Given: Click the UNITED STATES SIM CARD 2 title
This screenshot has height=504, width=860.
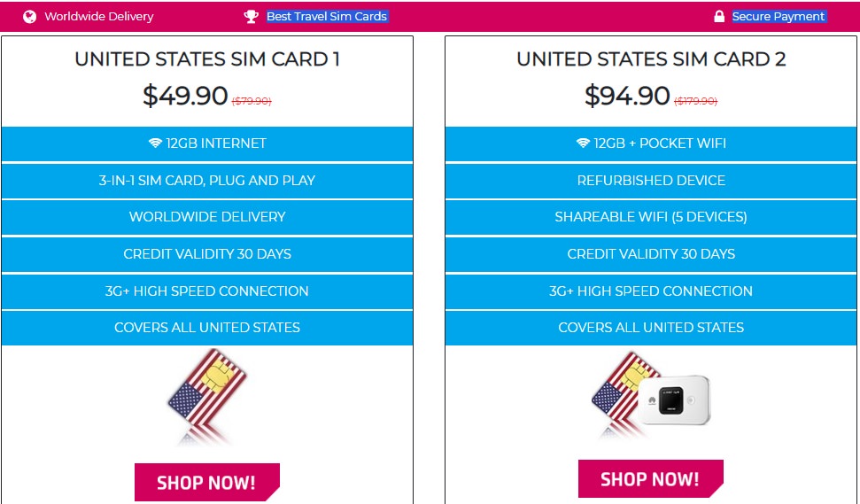Looking at the screenshot, I should [651, 59].
